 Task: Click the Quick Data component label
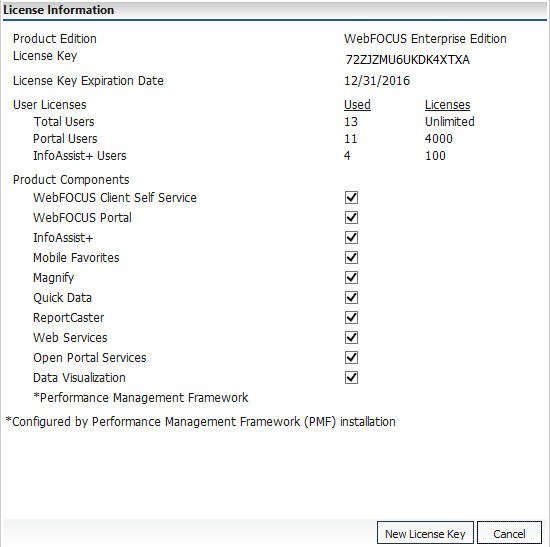point(62,298)
